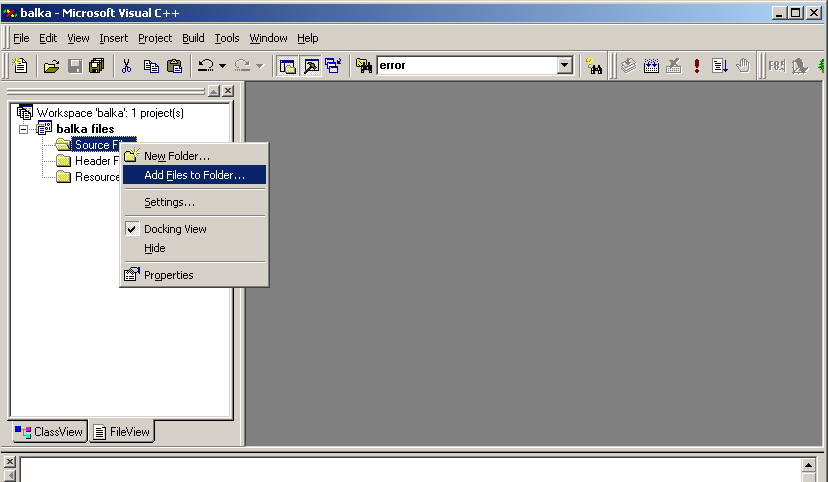The width and height of the screenshot is (828, 482).
Task: Close the workspace panel with X button
Action: coord(228,91)
